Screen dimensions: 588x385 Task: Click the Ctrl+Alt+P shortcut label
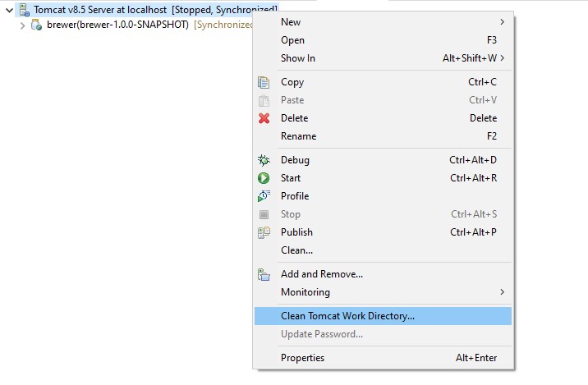(x=473, y=232)
